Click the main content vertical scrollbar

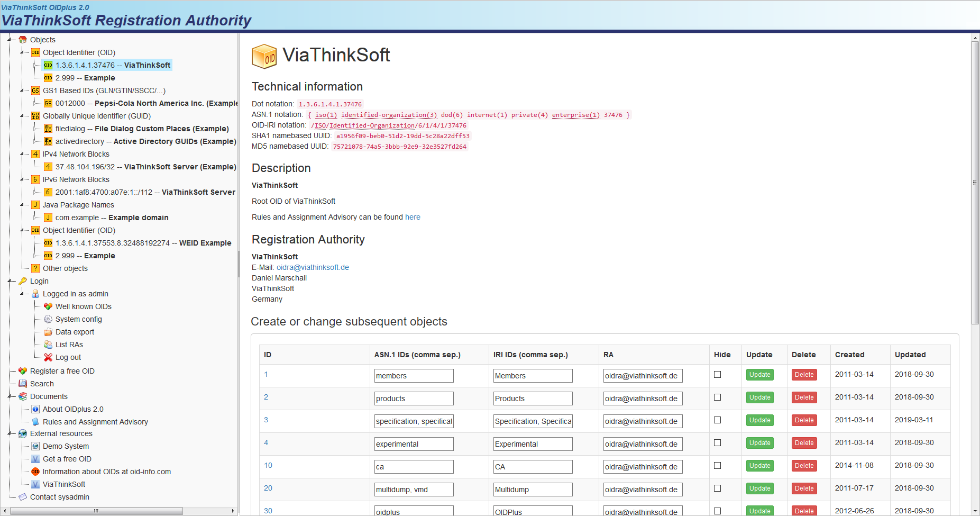975,183
